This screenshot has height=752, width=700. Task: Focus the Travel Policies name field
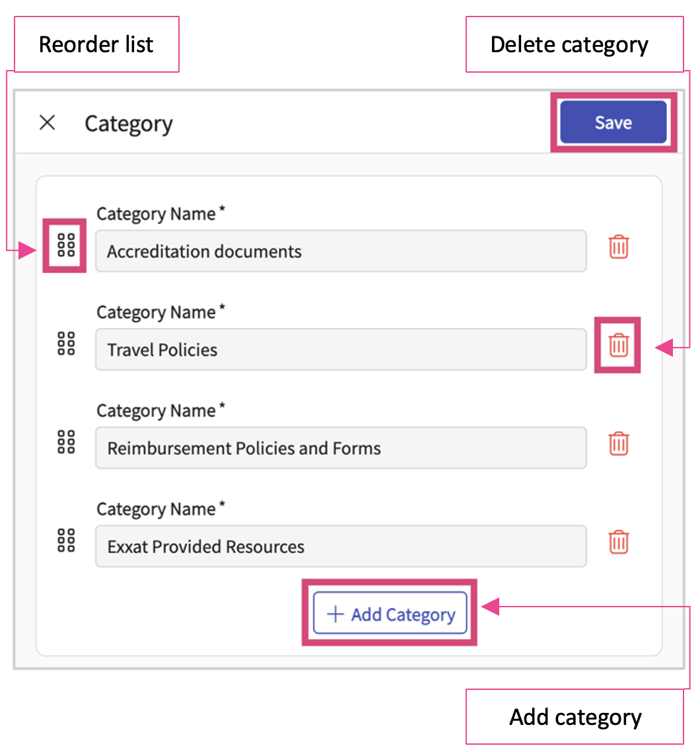pyautogui.click(x=340, y=350)
